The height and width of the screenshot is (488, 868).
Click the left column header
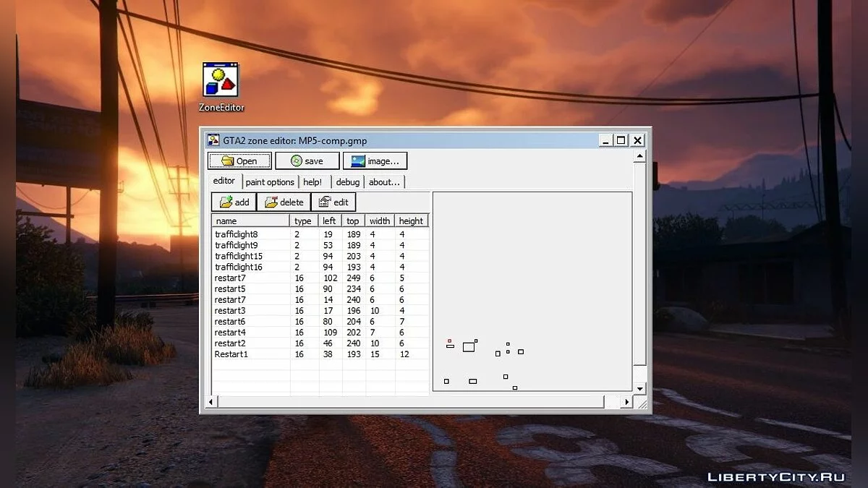point(331,221)
